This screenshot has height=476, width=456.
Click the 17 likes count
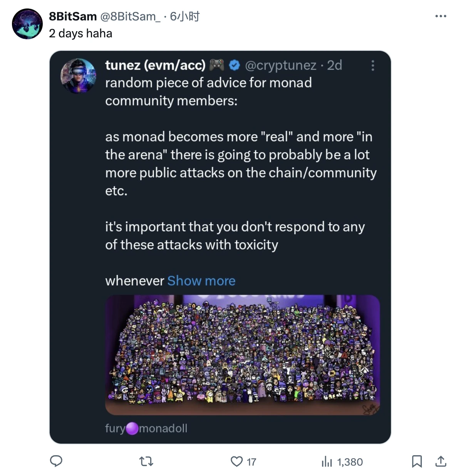[251, 462]
